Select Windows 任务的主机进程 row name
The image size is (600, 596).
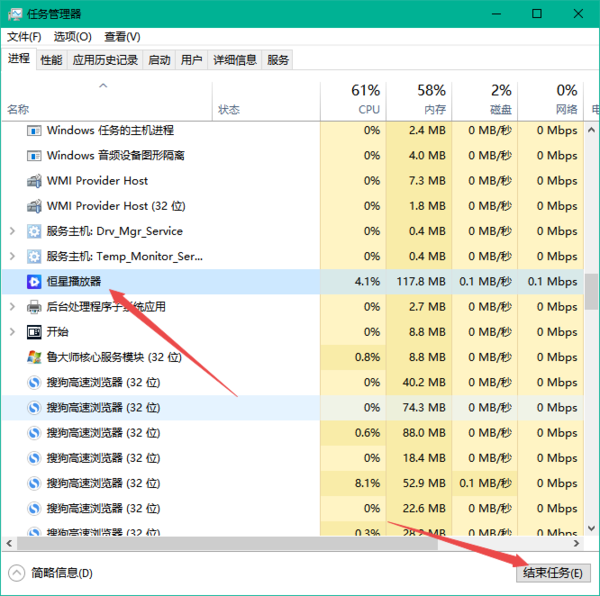(110, 130)
